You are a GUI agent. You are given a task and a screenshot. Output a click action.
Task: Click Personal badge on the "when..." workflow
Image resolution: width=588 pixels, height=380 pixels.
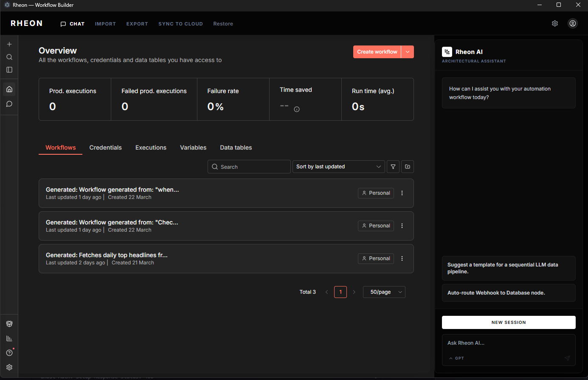point(376,193)
